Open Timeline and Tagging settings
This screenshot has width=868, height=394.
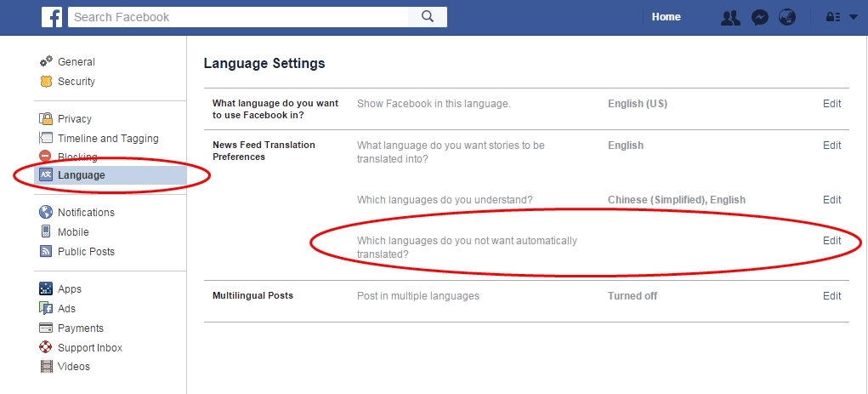(x=107, y=139)
